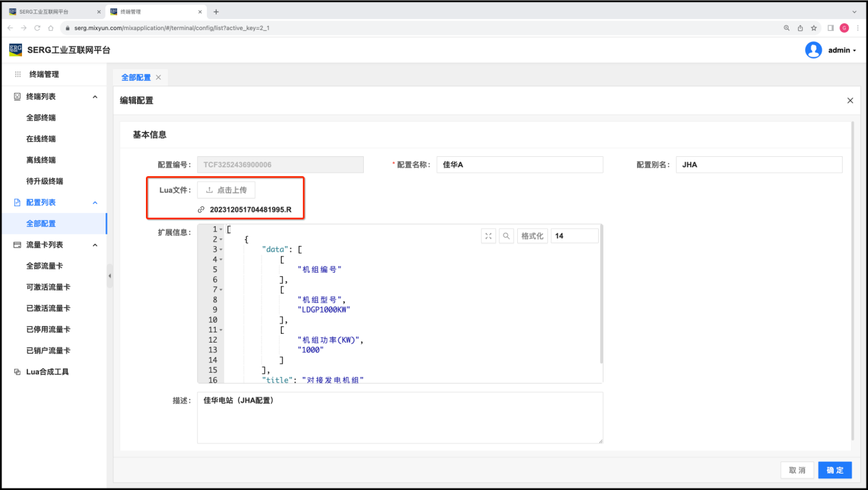The height and width of the screenshot is (490, 868).
Task: Collapse the 流量卡列表 menu group
Action: pos(95,245)
